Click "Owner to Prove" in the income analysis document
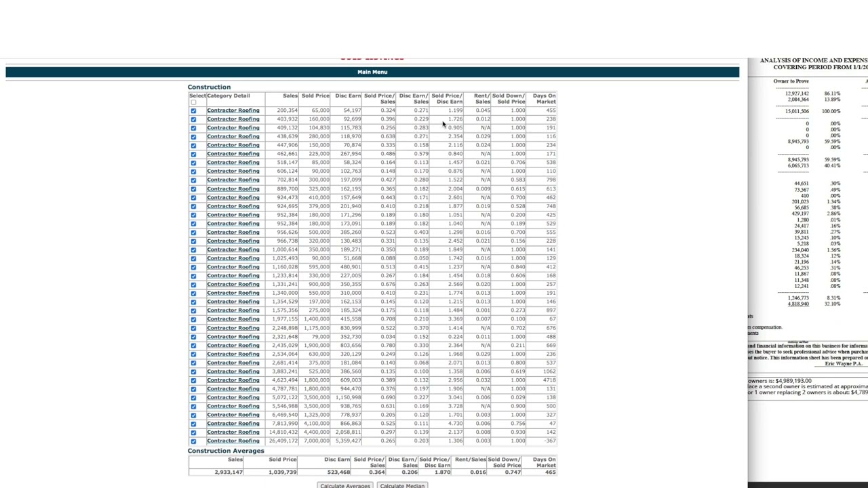 tap(791, 81)
